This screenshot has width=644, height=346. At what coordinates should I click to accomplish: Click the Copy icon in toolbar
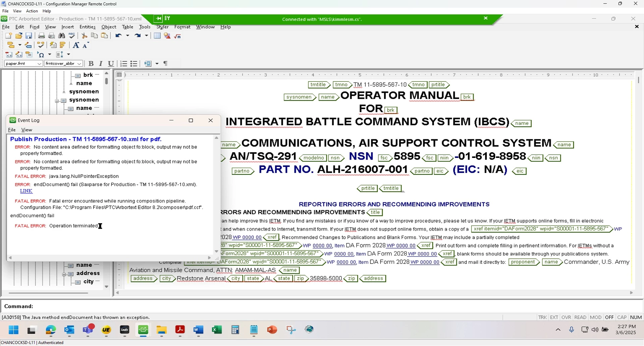[x=95, y=36]
